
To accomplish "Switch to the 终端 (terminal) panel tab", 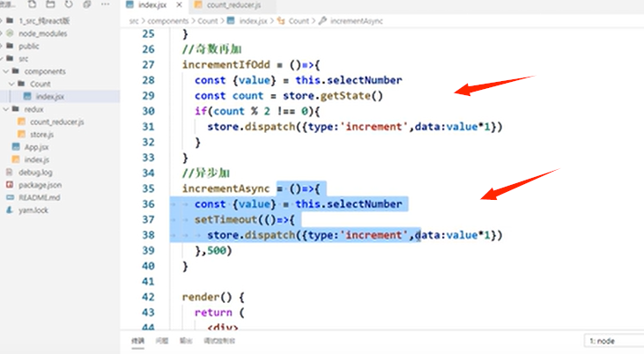I will (x=137, y=341).
